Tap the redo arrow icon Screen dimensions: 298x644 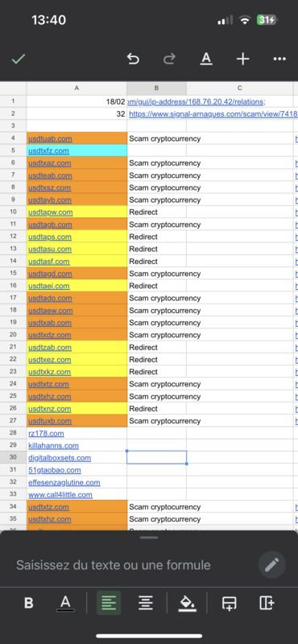[x=169, y=59]
